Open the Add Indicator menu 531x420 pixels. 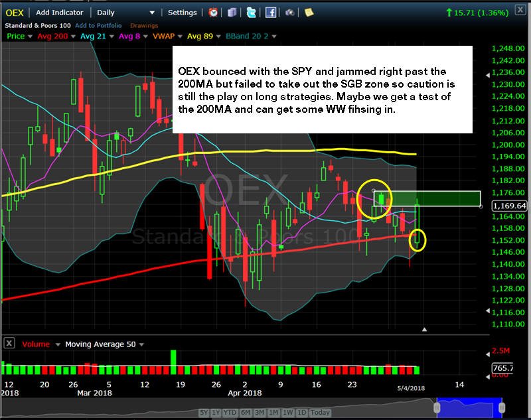59,13
